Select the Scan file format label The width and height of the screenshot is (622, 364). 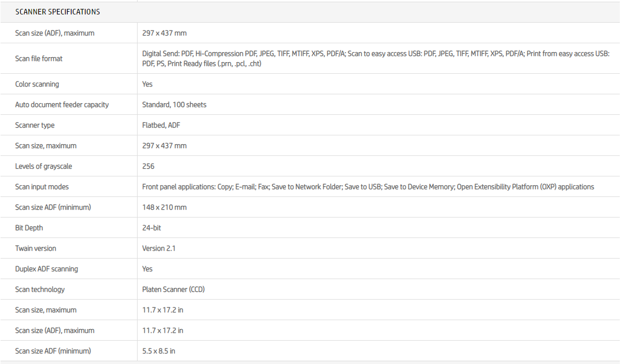[x=39, y=59]
